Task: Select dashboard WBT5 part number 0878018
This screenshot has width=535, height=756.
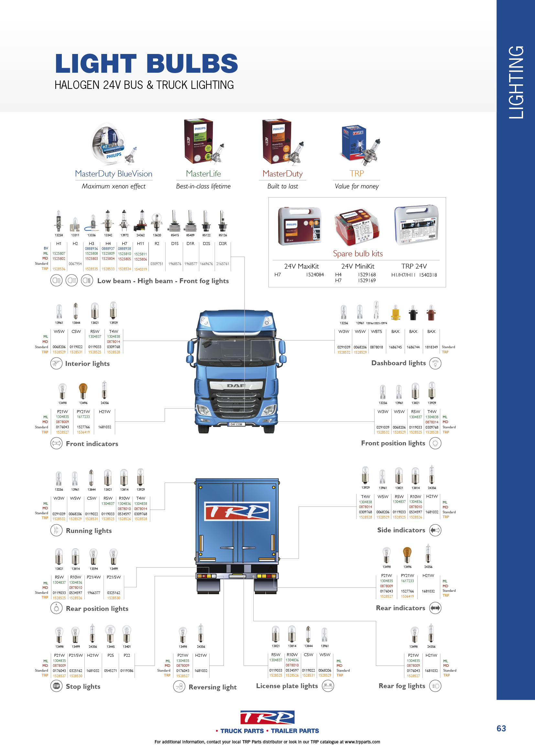Action: pyautogui.click(x=377, y=347)
